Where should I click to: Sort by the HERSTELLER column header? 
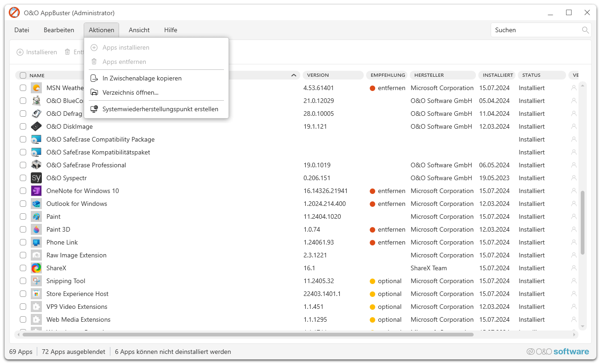click(x=442, y=75)
